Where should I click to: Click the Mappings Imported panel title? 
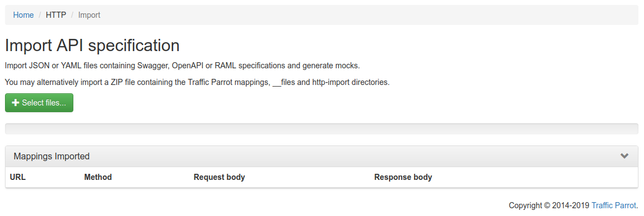click(52, 157)
